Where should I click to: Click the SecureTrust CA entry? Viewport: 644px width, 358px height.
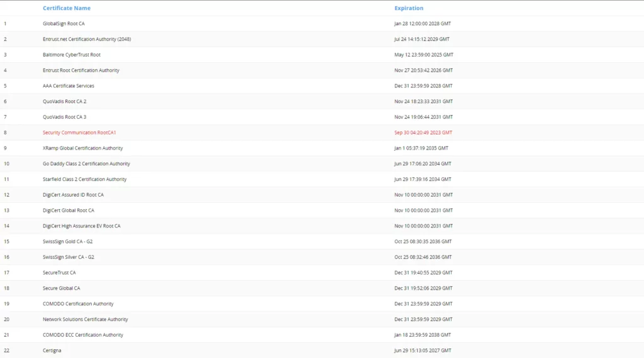click(x=59, y=273)
